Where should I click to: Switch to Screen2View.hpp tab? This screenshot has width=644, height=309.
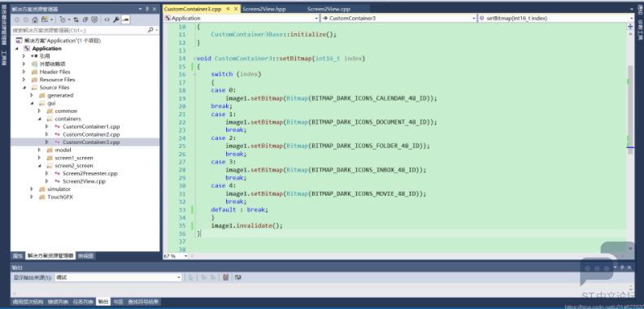point(263,9)
